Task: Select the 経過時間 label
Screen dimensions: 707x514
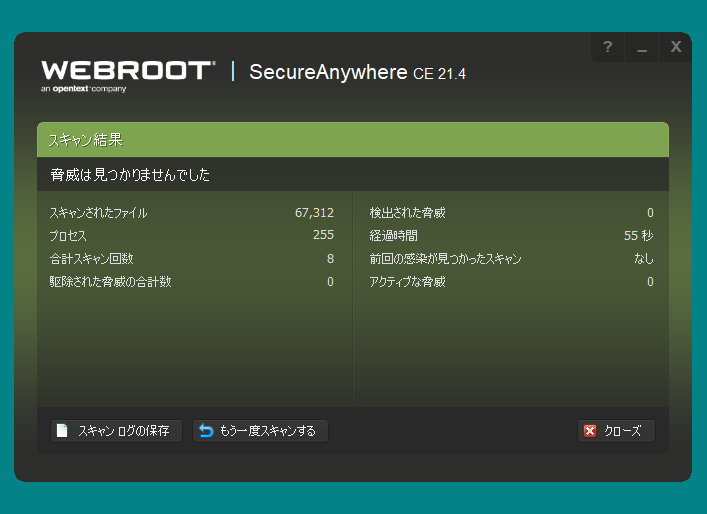Action: 394,235
